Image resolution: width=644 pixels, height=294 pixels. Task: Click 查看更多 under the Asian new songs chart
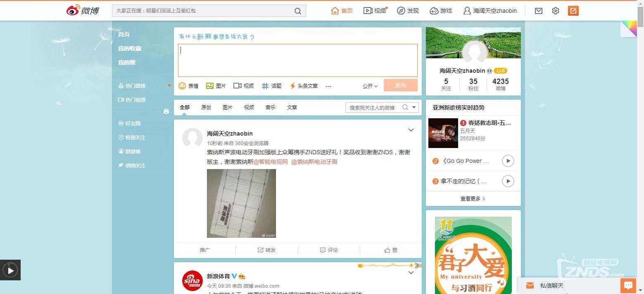click(x=473, y=199)
